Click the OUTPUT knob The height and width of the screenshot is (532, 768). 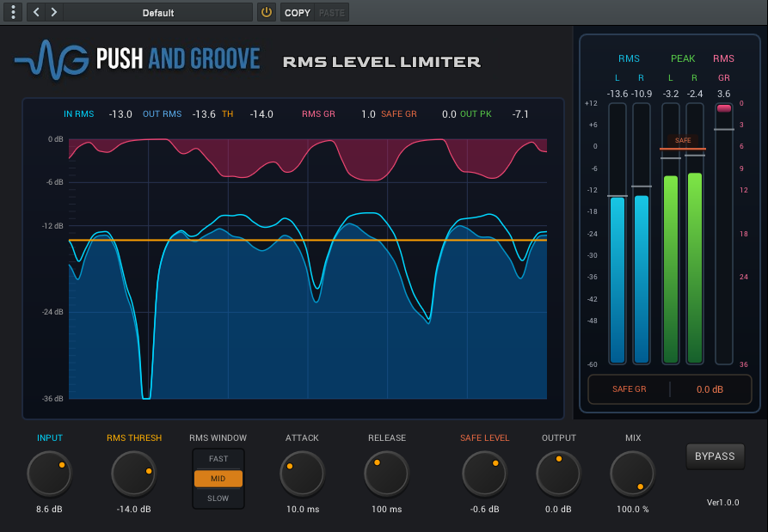pyautogui.click(x=558, y=474)
